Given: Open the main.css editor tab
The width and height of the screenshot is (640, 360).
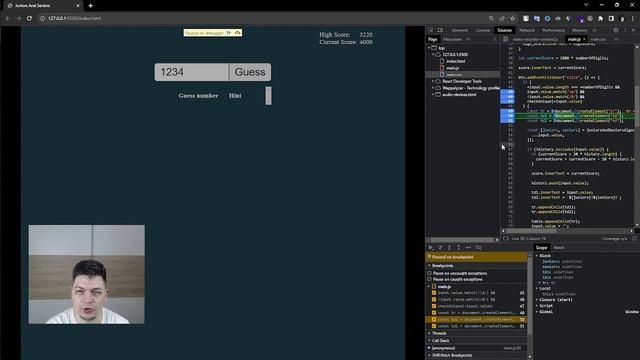Looking at the screenshot, I should [598, 39].
